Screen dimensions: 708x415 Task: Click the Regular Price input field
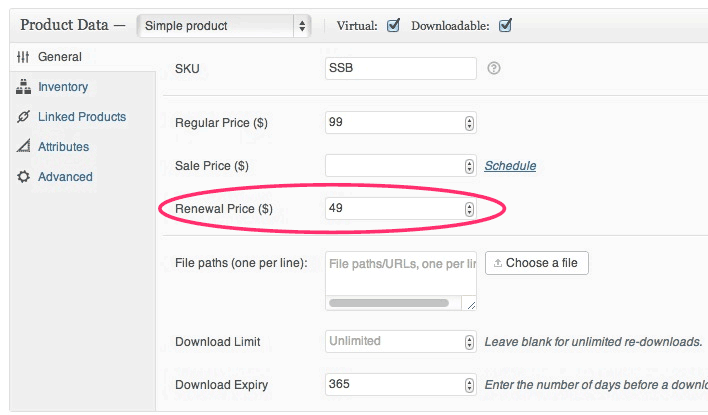[x=401, y=122]
